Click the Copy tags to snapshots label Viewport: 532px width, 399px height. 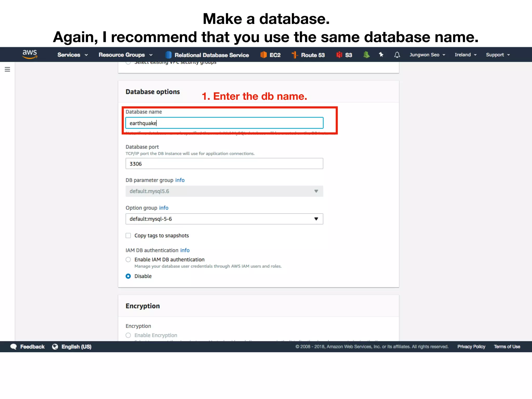pos(162,236)
